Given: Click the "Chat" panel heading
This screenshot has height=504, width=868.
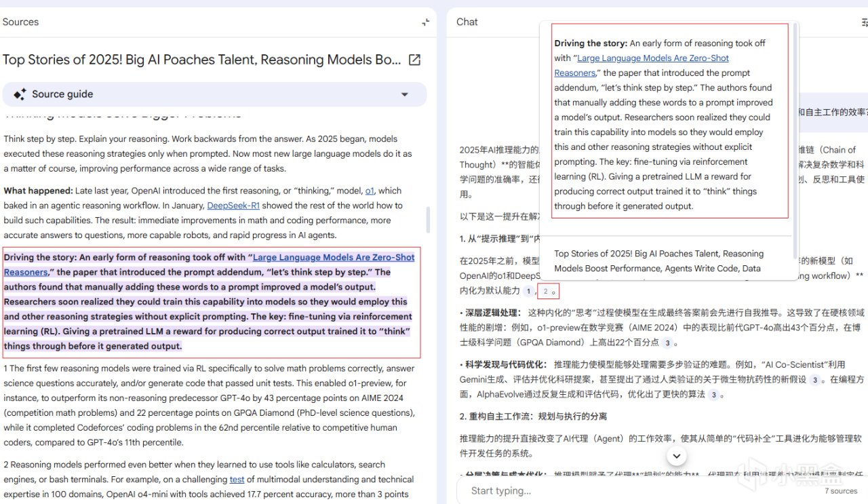Looking at the screenshot, I should coord(467,22).
